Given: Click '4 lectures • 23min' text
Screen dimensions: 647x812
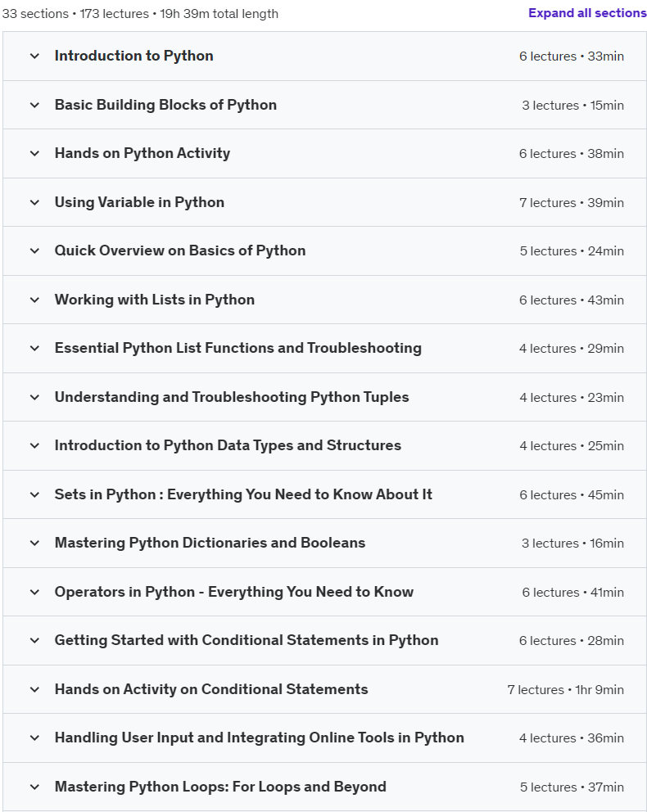Looking at the screenshot, I should click(x=572, y=397).
